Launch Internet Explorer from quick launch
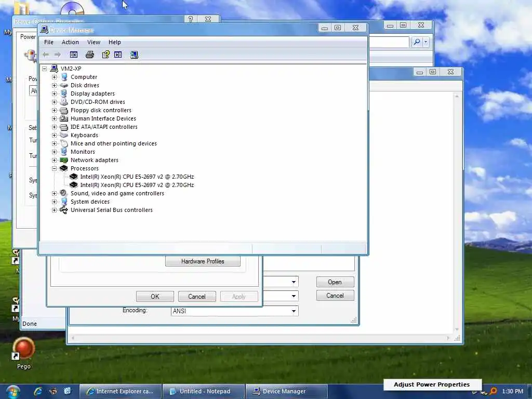Screen dimensions: 532x399 37,391
